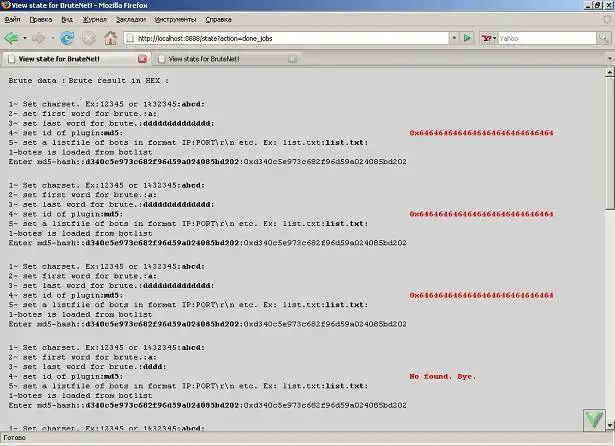Viewport: 615px width, 446px height.
Task: Click the red 'No found. Bye.' result
Action: pyautogui.click(x=442, y=377)
